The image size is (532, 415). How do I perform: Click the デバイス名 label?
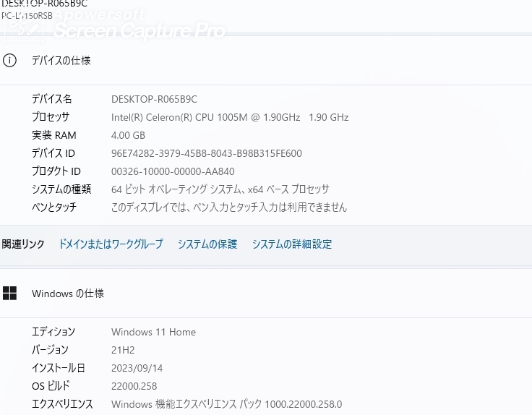[x=51, y=99]
